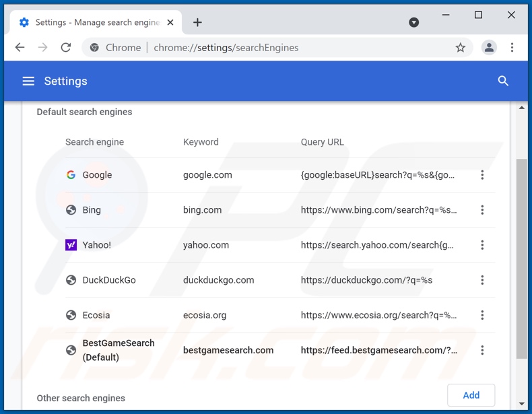Image resolution: width=532 pixels, height=414 pixels.
Task: Click the scrollbar down arrow
Action: [x=521, y=403]
